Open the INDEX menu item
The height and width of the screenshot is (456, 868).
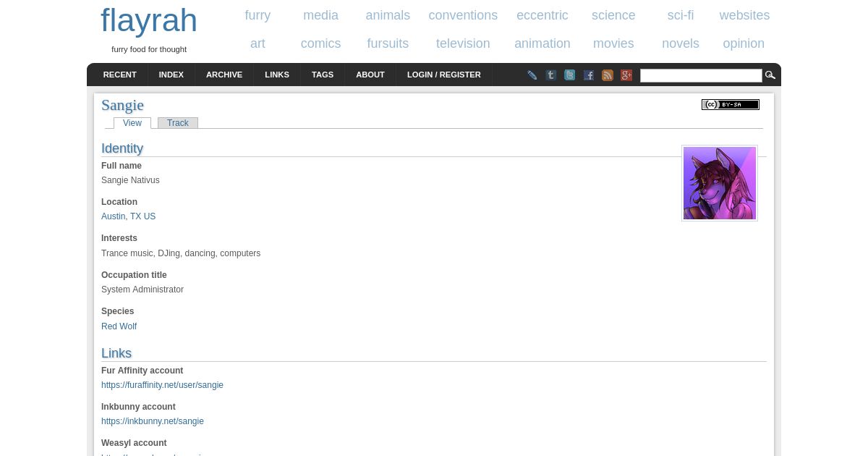click(171, 75)
